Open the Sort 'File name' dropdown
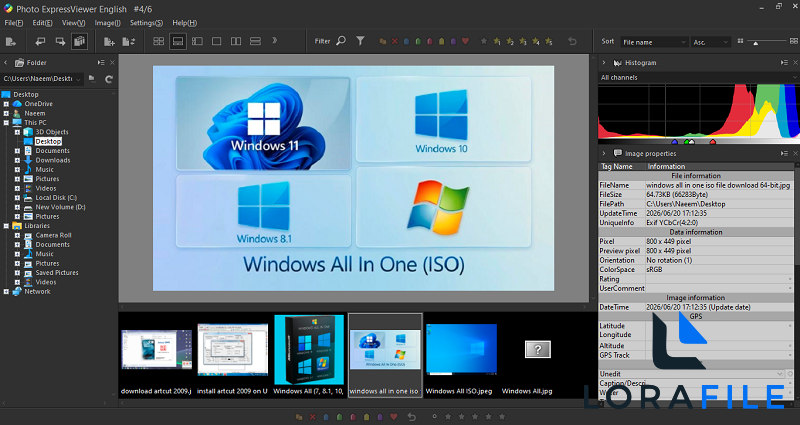This screenshot has width=800, height=425. click(x=654, y=42)
